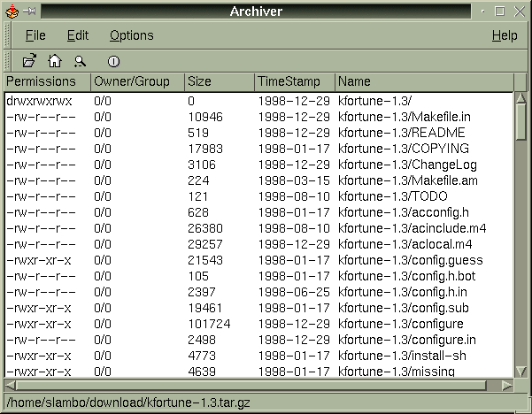Click the vertical scrollbar down arrow
The height and width of the screenshot is (414, 532).
tap(520, 372)
